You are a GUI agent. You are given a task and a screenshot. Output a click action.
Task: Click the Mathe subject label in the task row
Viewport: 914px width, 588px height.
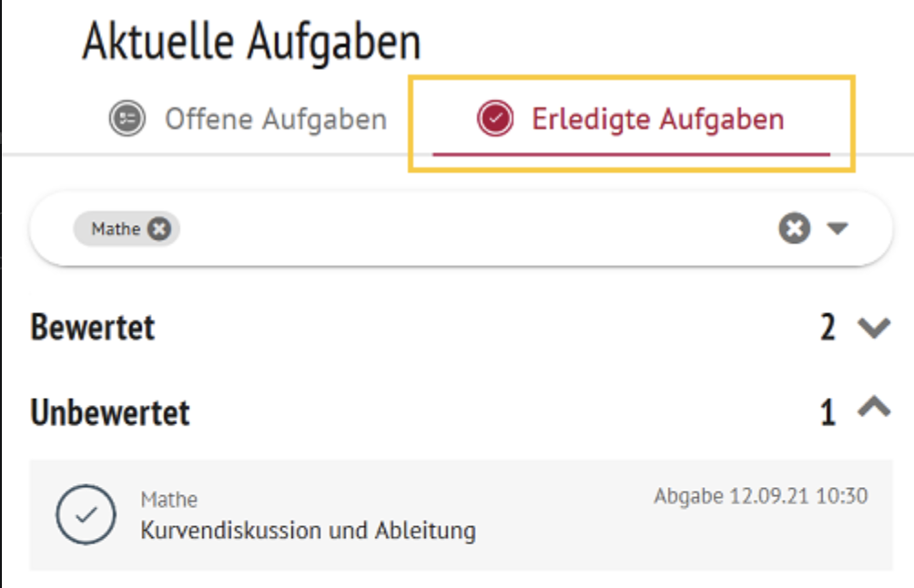click(168, 500)
